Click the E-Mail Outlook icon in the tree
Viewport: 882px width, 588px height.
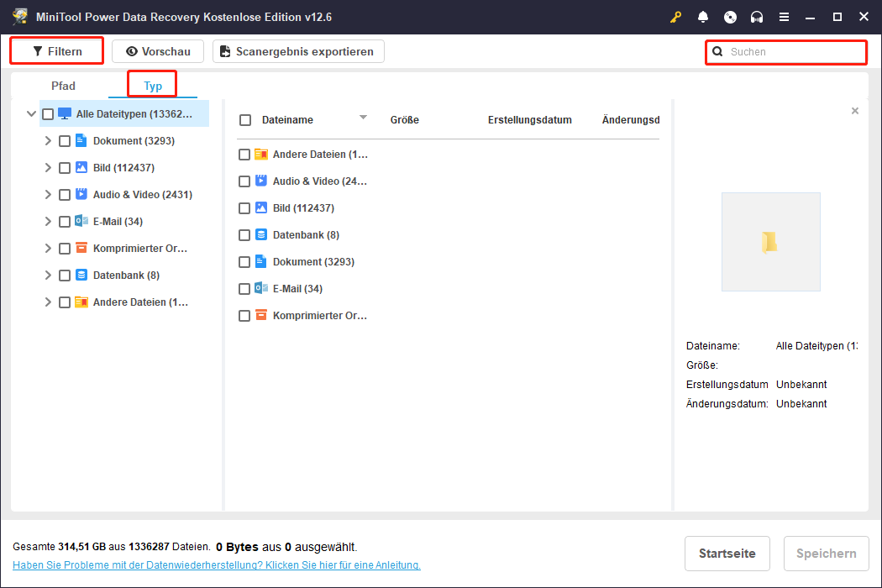[x=81, y=221]
